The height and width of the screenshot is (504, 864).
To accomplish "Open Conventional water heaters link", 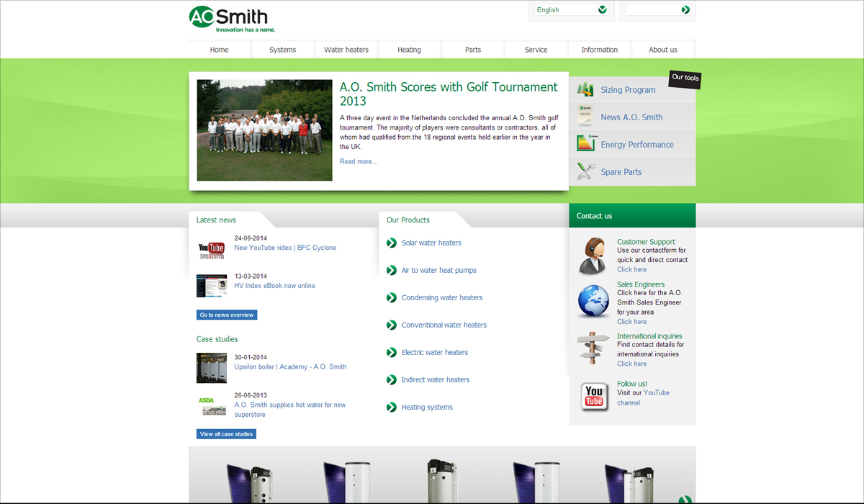I will 444,325.
